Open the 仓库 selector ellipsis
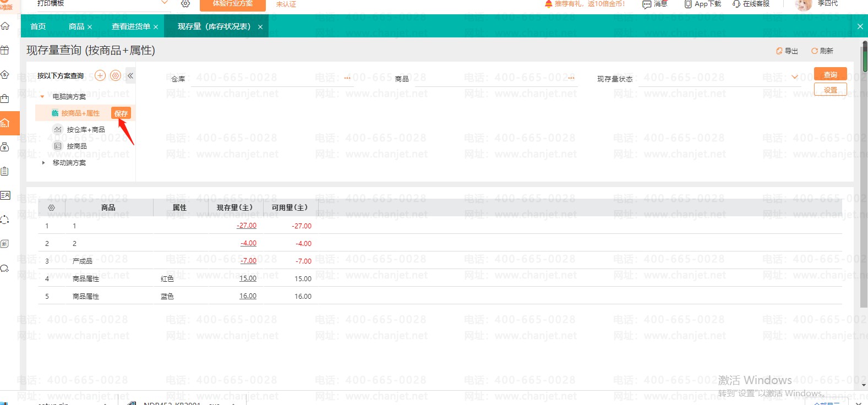Image resolution: width=868 pixels, height=405 pixels. (347, 78)
